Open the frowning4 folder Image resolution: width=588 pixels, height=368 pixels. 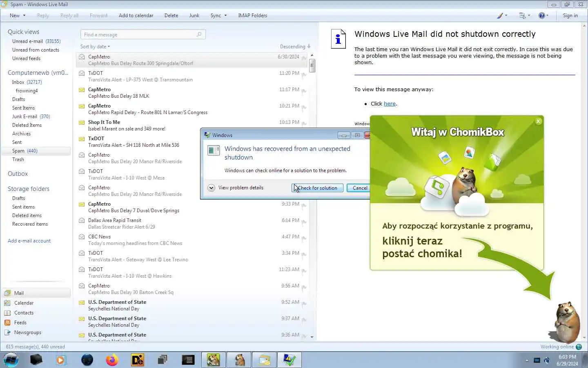tap(27, 91)
